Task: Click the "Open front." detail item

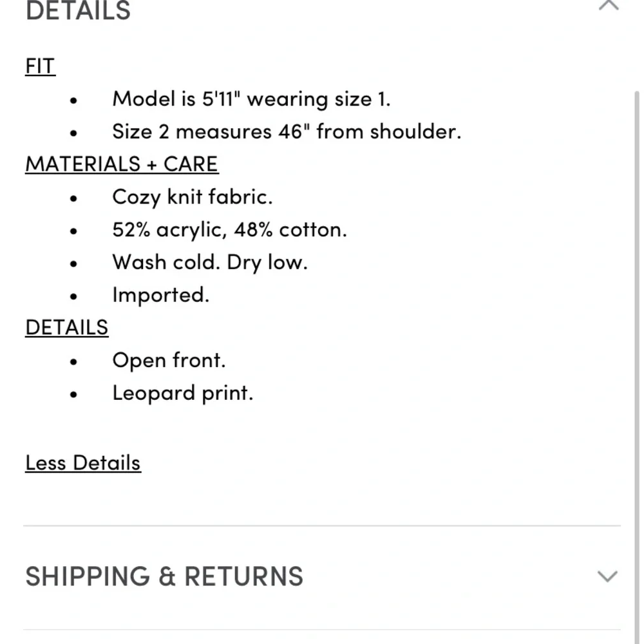Action: point(169,360)
